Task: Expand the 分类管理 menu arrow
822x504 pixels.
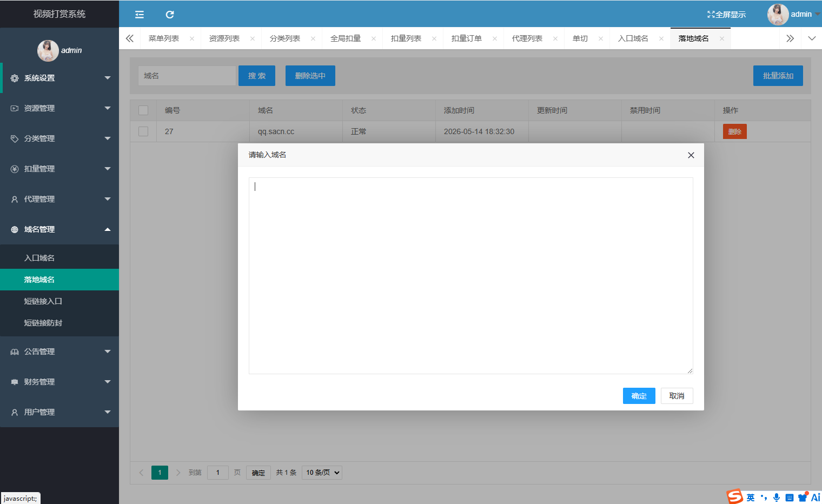Action: pyautogui.click(x=108, y=139)
